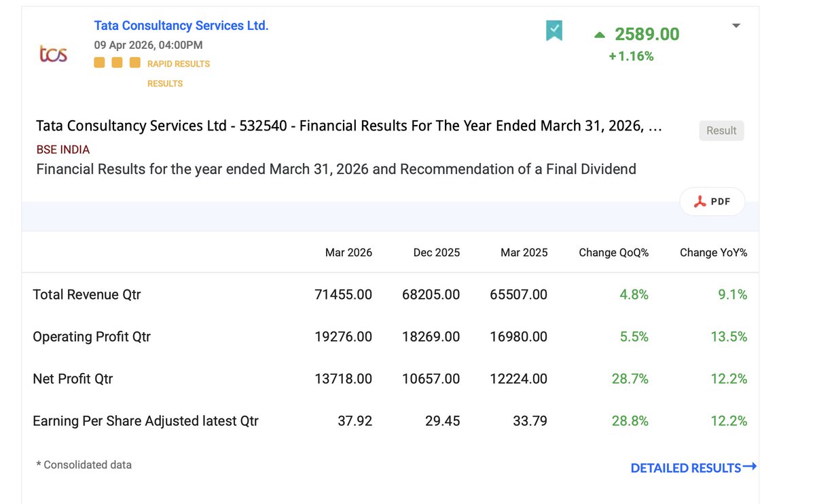
Task: Open the PDF document button
Action: coord(712,202)
